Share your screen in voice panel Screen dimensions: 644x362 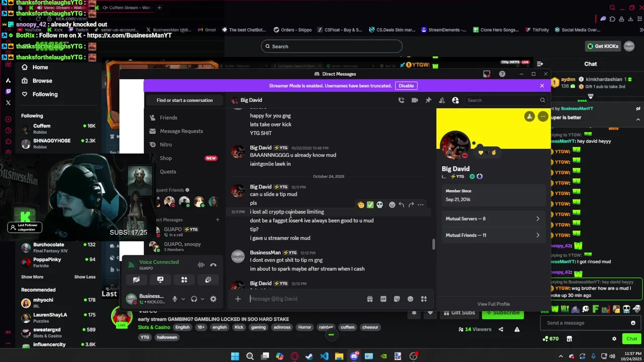tap(160, 280)
